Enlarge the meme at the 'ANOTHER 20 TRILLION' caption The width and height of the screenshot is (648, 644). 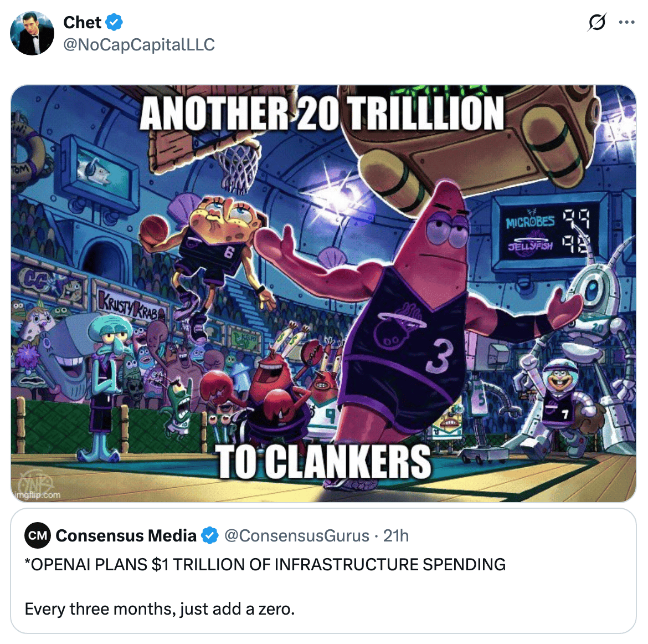(322, 114)
